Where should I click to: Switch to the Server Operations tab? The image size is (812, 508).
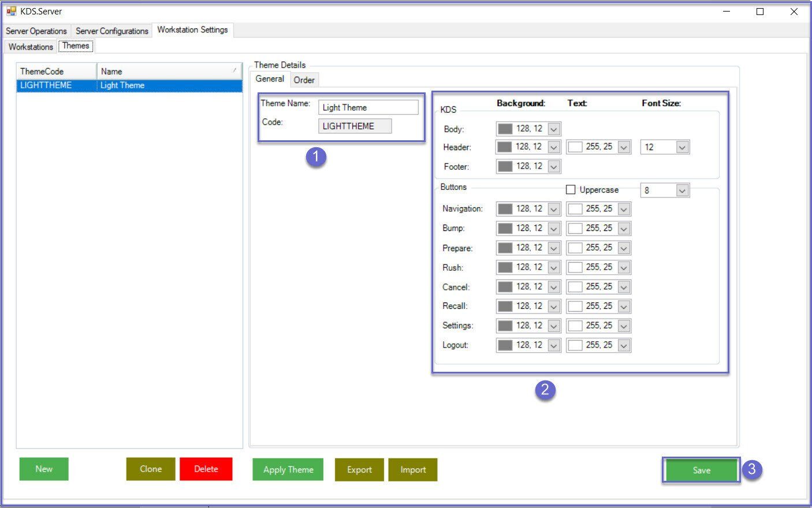click(x=36, y=31)
